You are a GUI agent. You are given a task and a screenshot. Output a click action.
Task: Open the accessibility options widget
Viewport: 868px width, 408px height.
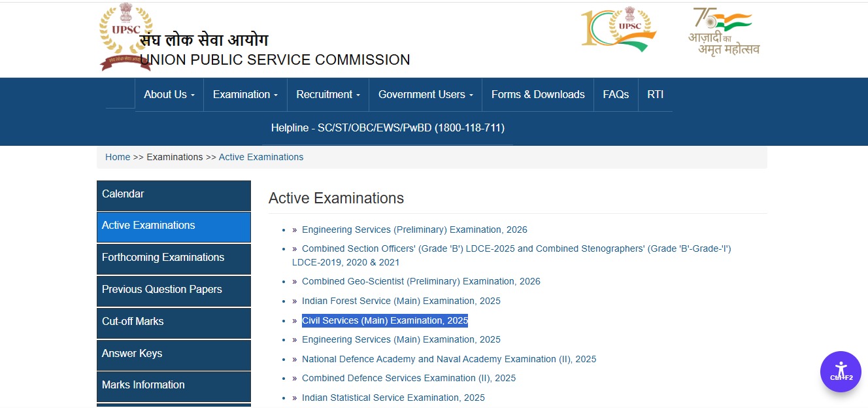pyautogui.click(x=841, y=371)
